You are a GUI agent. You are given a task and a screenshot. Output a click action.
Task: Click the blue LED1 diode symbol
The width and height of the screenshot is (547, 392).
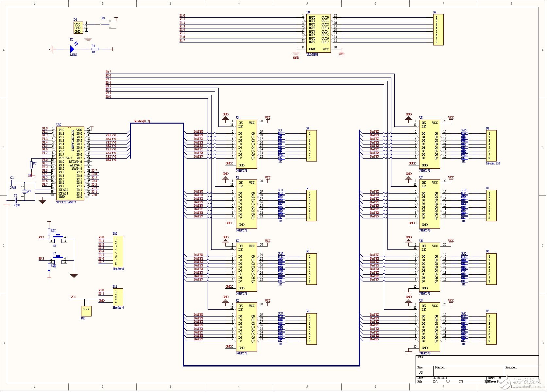72,49
